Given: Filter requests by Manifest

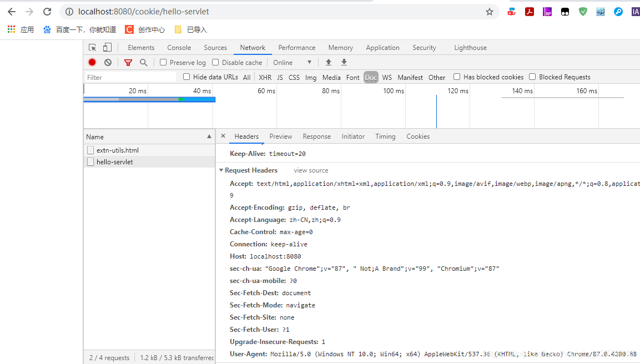Looking at the screenshot, I should [410, 77].
